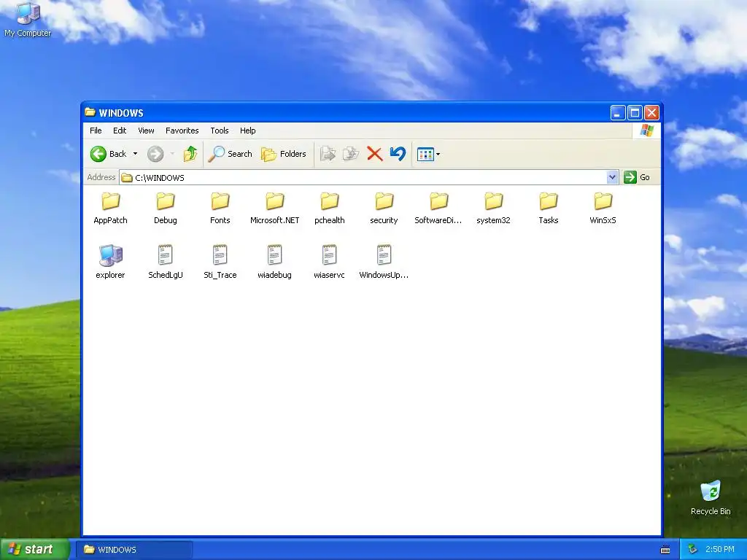Click the WINDOWS taskbar button
This screenshot has height=560, width=747.
(134, 550)
